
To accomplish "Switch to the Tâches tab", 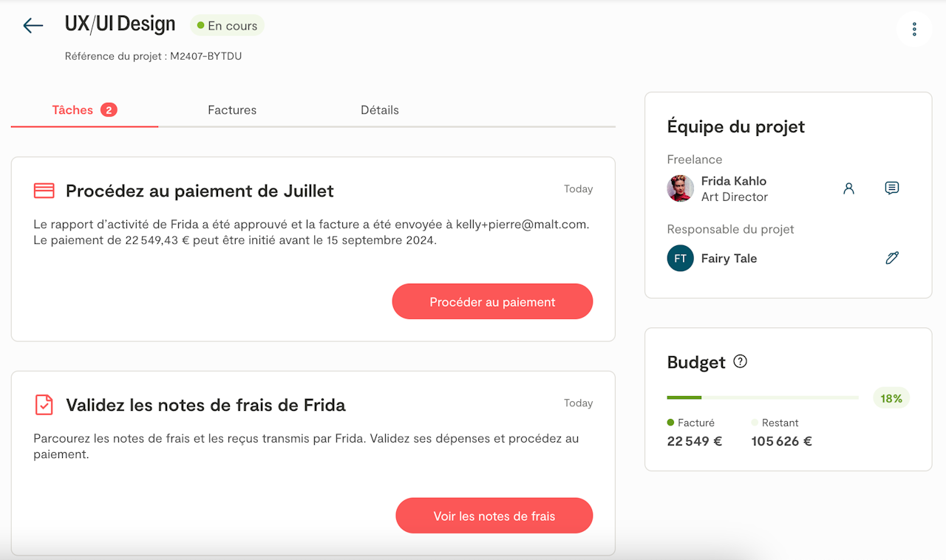I will click(72, 110).
